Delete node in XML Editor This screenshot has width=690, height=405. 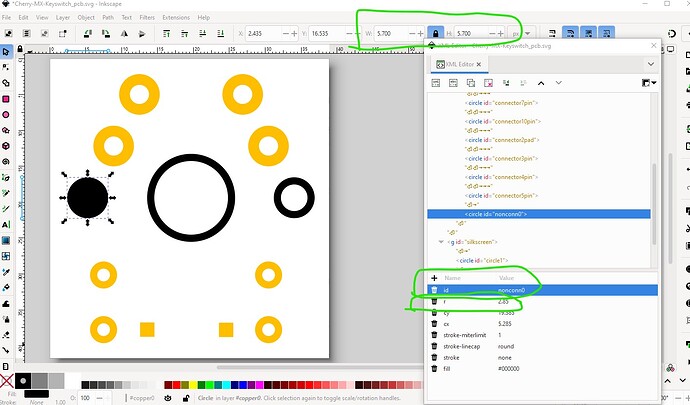click(x=488, y=83)
